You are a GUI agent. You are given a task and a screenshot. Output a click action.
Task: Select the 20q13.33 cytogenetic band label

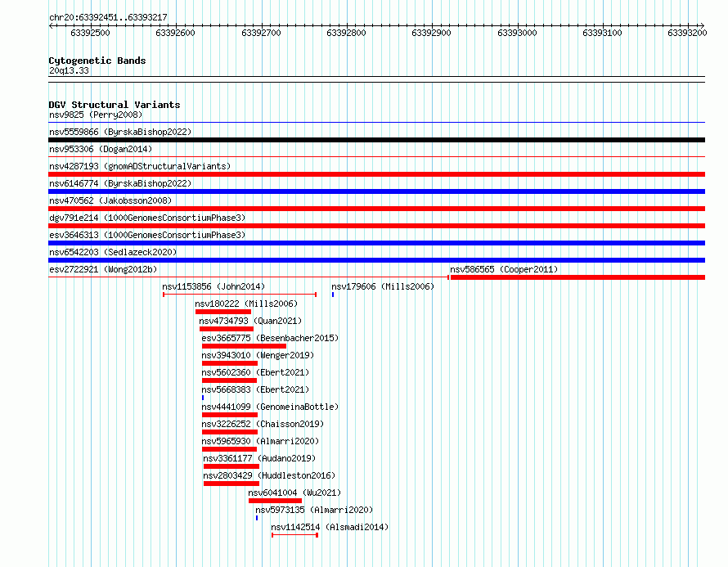coord(69,70)
